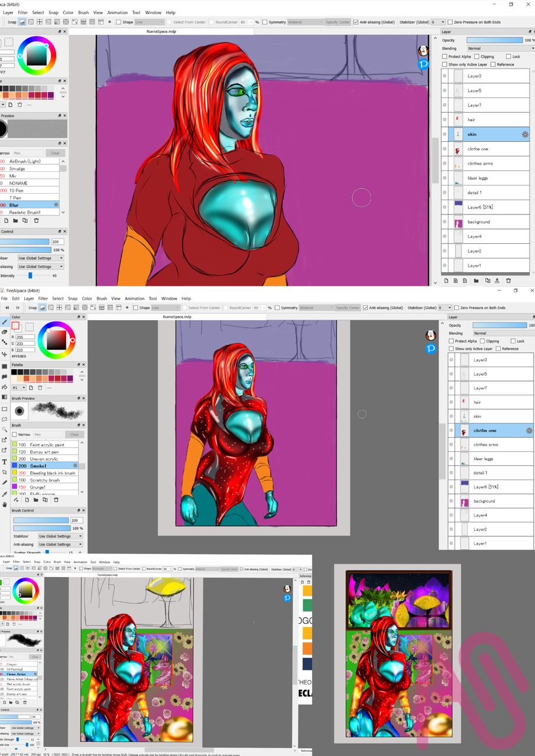Hide the highlighted clothe one layer
This screenshot has width=535, height=756.
451,431
